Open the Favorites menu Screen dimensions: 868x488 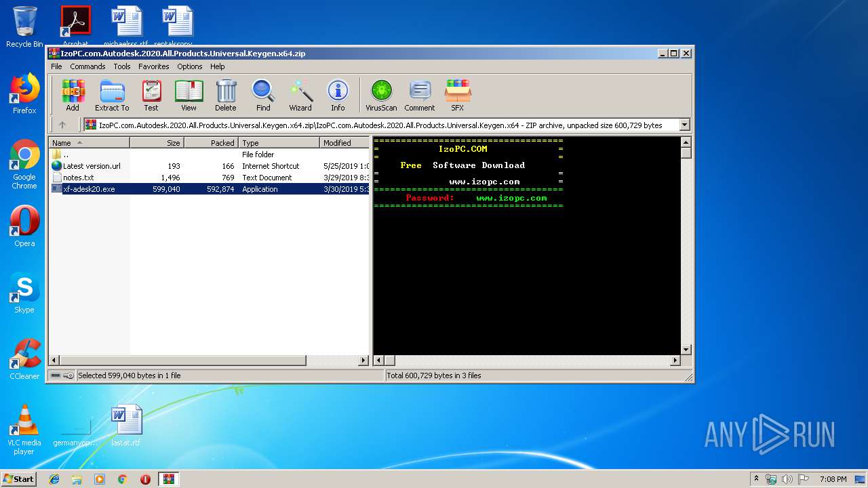click(x=154, y=66)
